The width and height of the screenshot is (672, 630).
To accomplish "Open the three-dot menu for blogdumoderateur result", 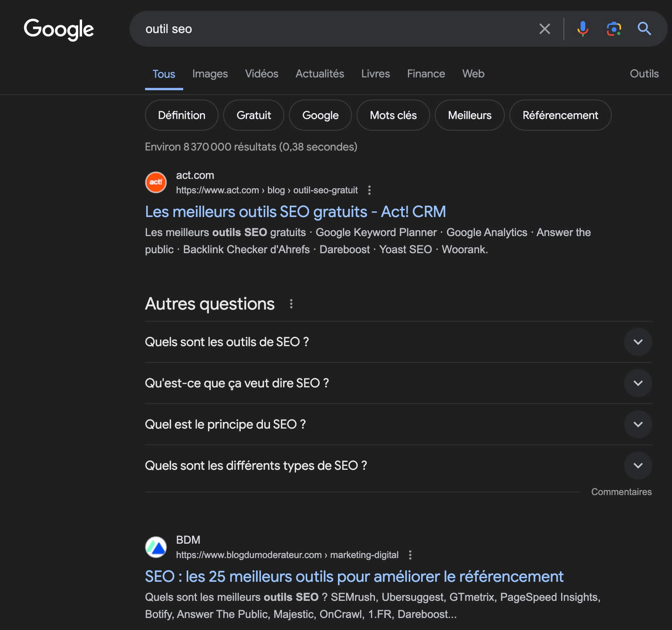I will click(x=410, y=555).
